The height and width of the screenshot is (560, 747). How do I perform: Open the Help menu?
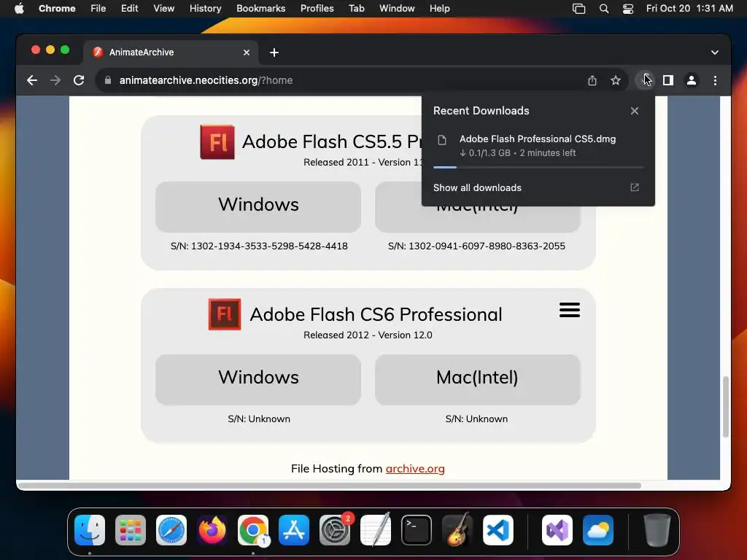point(439,9)
